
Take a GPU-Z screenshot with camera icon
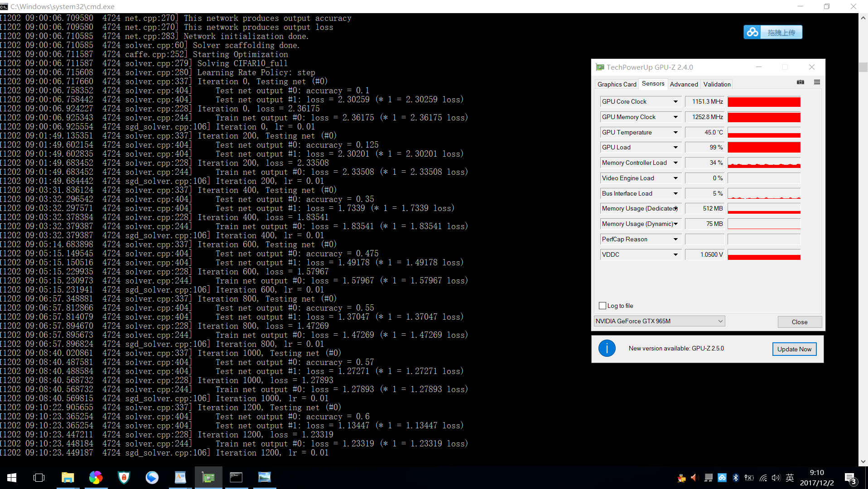tap(800, 82)
